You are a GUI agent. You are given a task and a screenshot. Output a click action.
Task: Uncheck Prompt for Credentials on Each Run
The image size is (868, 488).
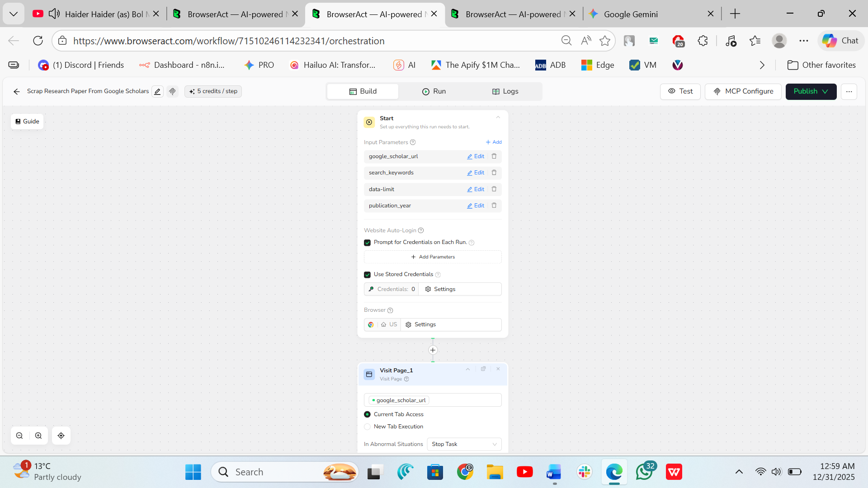[x=367, y=243]
